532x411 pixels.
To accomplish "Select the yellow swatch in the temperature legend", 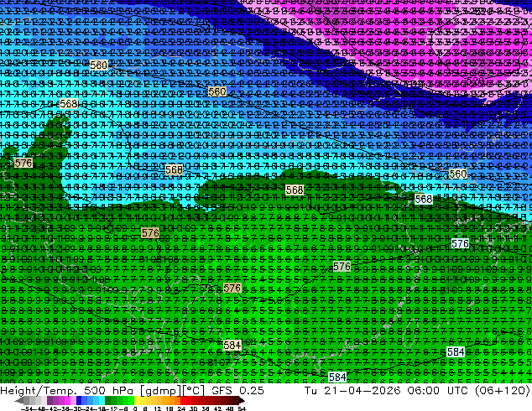I will coord(137,400).
